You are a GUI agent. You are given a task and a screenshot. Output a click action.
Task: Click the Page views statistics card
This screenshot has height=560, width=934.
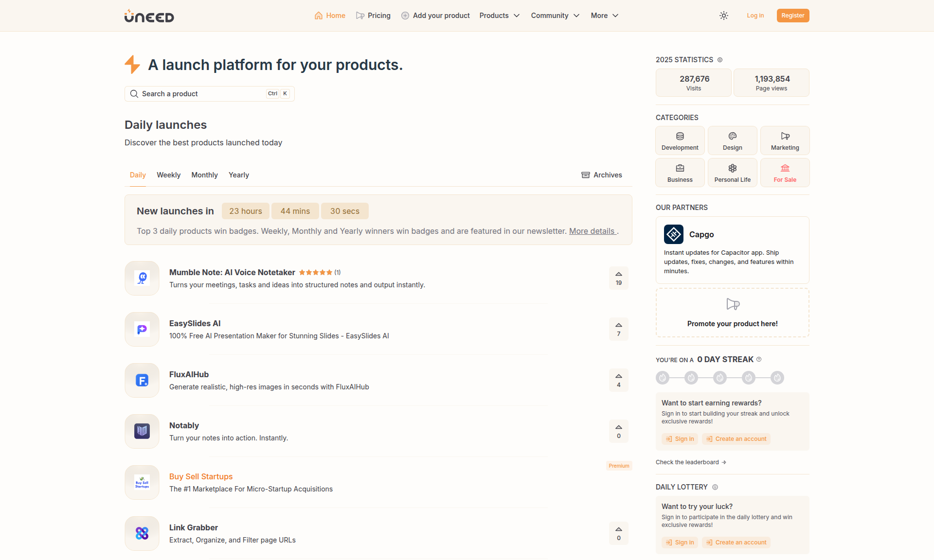point(772,83)
